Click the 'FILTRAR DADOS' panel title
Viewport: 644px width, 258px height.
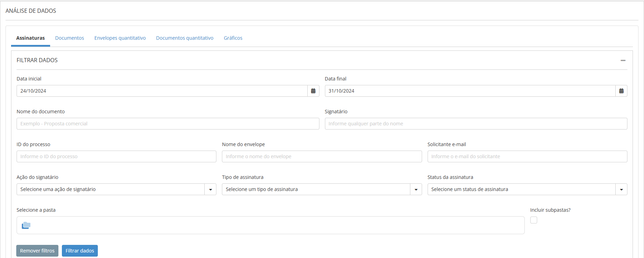click(37, 60)
